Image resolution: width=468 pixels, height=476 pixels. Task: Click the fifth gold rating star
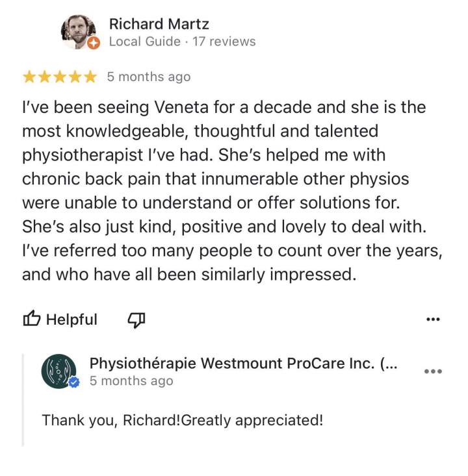[x=90, y=77]
